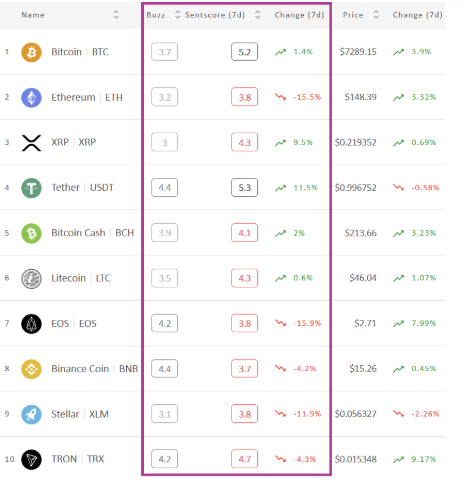The width and height of the screenshot is (470, 484).
Task: Click Tether's 4.4 buzz score box
Action: tap(164, 188)
